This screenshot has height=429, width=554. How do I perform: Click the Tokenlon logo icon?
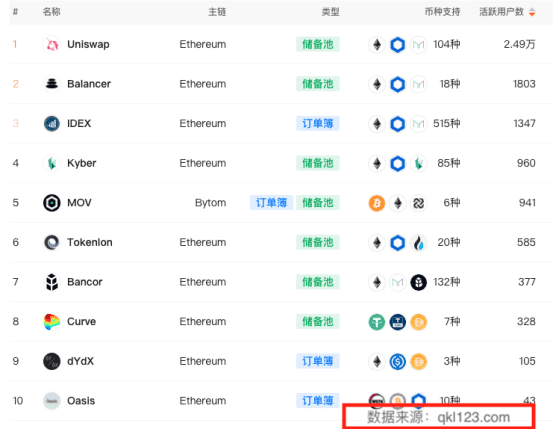52,242
